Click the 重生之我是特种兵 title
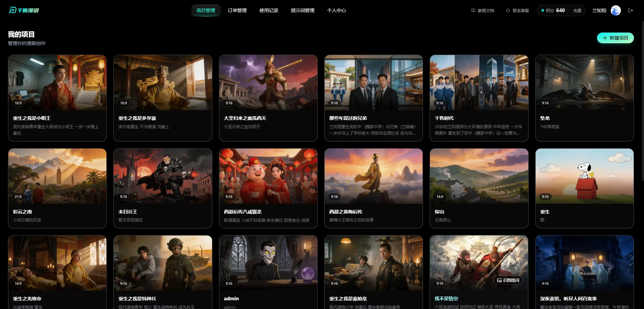The image size is (644, 309). point(137,299)
